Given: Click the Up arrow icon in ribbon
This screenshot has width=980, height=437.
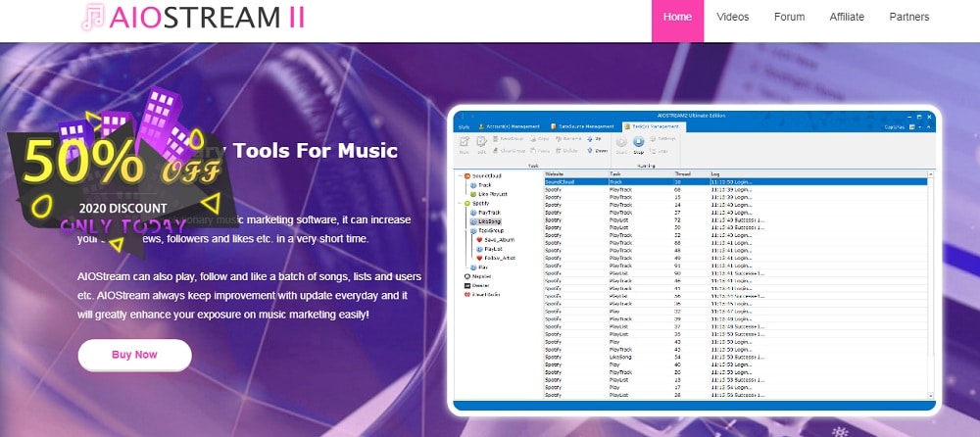Looking at the screenshot, I should (x=595, y=139).
